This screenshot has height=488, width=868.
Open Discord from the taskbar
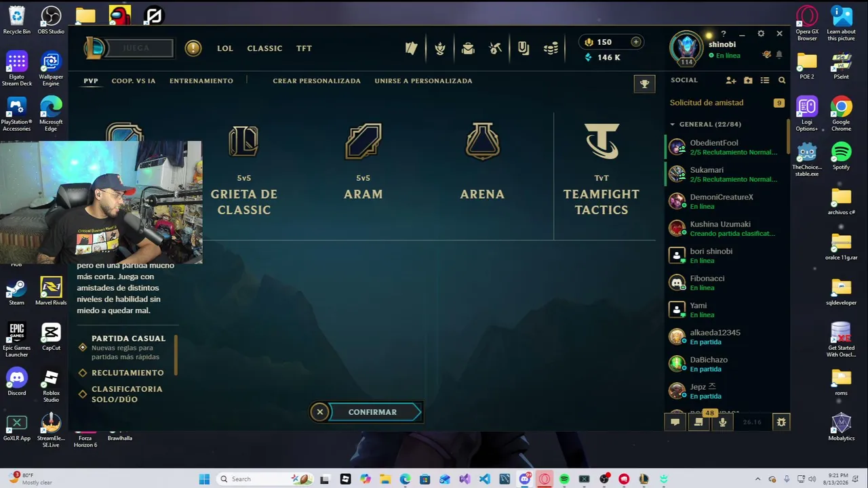(x=525, y=479)
